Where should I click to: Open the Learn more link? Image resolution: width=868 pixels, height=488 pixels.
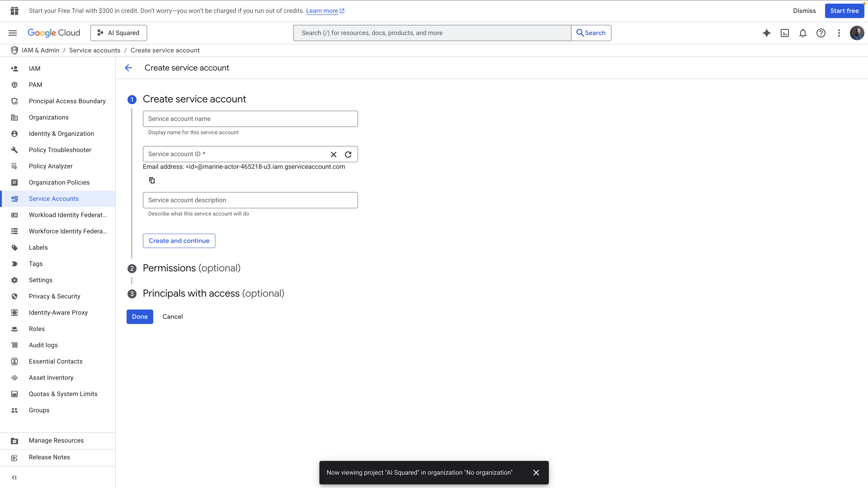point(325,11)
